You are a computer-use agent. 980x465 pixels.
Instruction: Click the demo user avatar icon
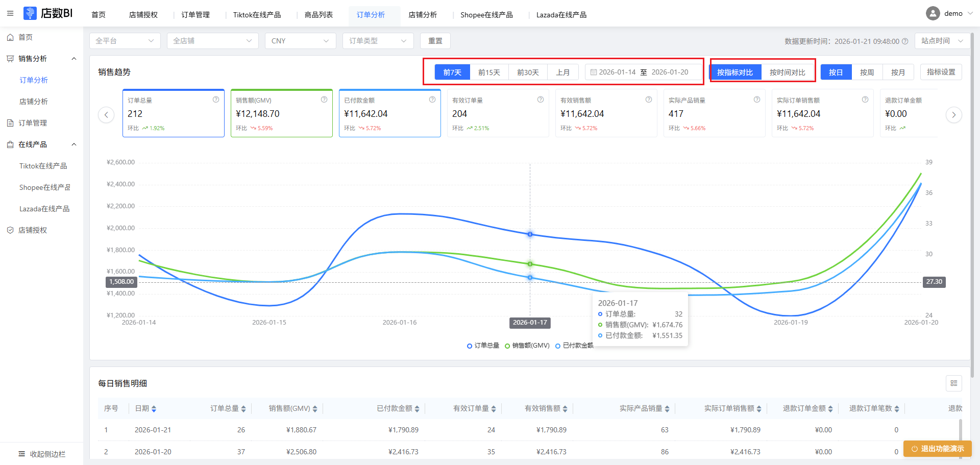tap(933, 14)
